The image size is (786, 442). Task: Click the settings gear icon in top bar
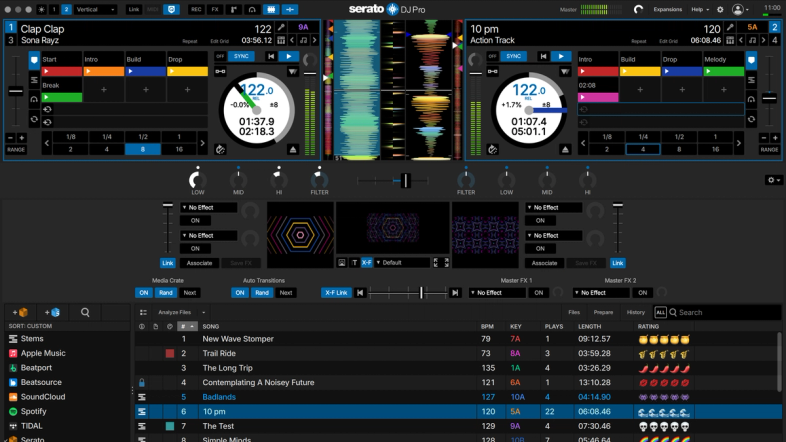(720, 10)
